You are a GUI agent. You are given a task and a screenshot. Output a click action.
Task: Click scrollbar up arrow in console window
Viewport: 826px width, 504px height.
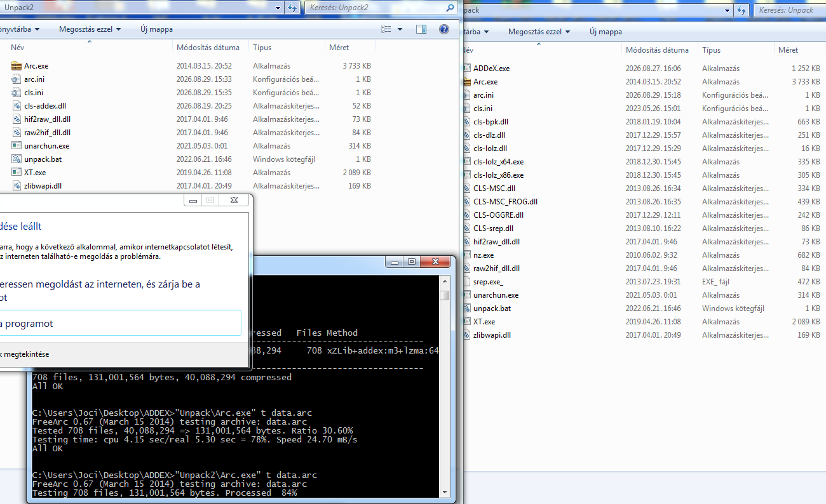pyautogui.click(x=445, y=281)
